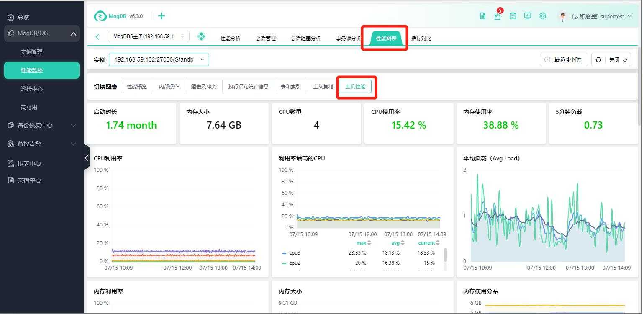Click the 监控告警 sidebar icon
The width and height of the screenshot is (644, 314).
coord(11,144)
